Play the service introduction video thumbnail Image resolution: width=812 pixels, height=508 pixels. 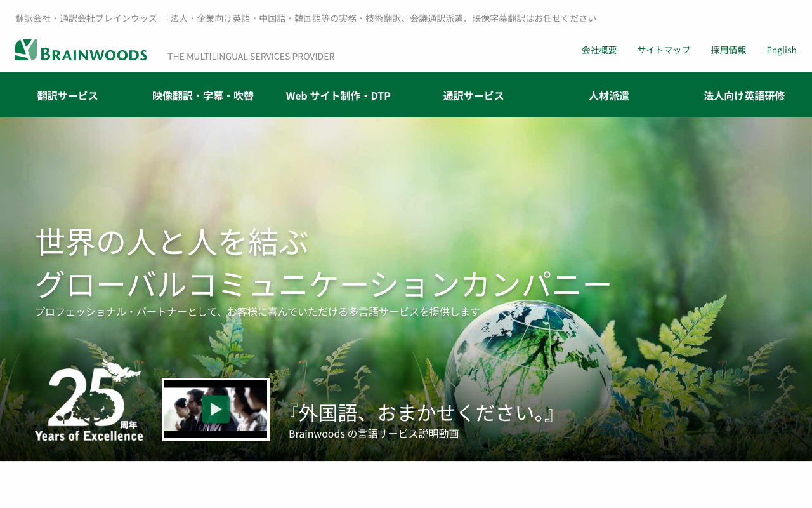click(x=216, y=409)
